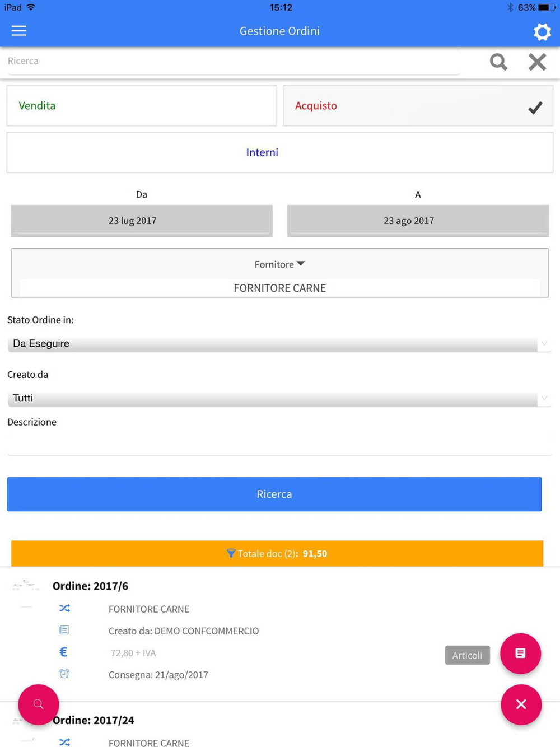The height and width of the screenshot is (747, 560).
Task: Pick the start date 23 lug 2017
Action: click(142, 221)
